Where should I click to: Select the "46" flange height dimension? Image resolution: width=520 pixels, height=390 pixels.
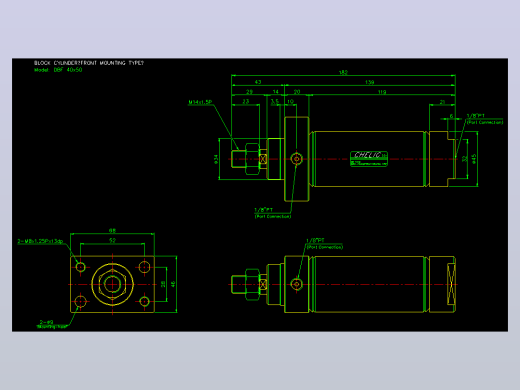[x=173, y=284]
